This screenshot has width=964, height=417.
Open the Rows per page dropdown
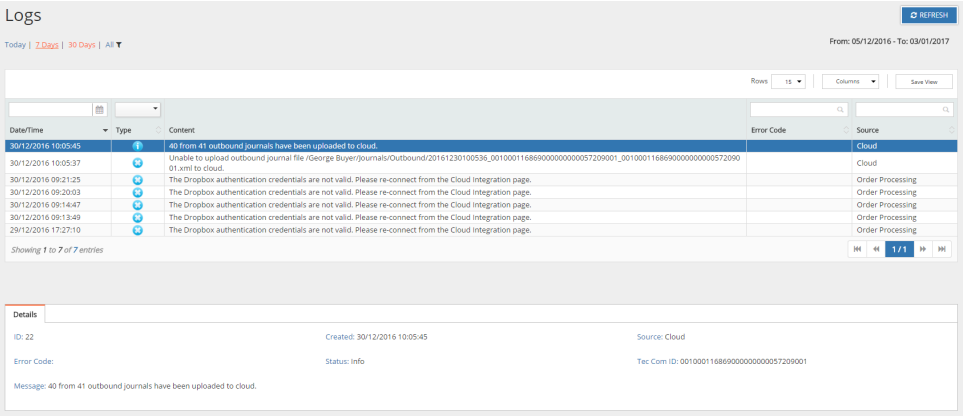(x=788, y=82)
